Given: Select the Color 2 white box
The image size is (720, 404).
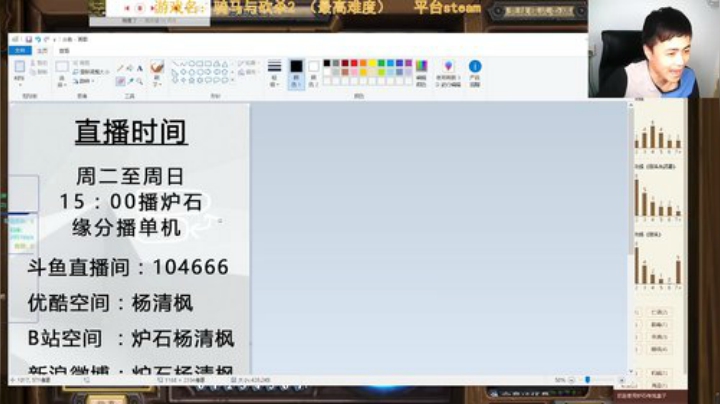Looking at the screenshot, I should tap(313, 73).
